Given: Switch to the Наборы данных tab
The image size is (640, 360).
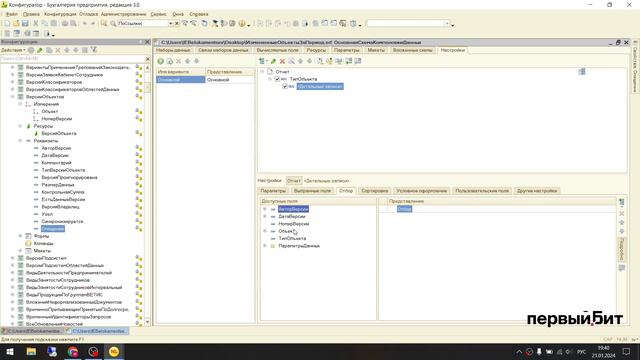Looking at the screenshot, I should pos(173,50).
